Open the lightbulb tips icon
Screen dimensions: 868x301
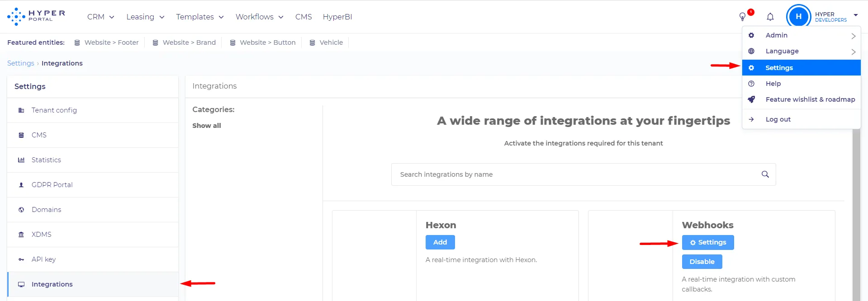coord(742,17)
